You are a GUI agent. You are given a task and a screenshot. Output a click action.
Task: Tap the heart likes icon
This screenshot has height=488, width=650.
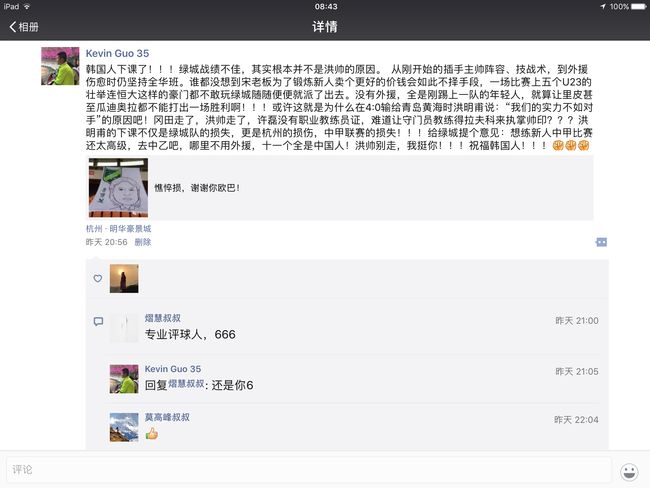point(97,279)
